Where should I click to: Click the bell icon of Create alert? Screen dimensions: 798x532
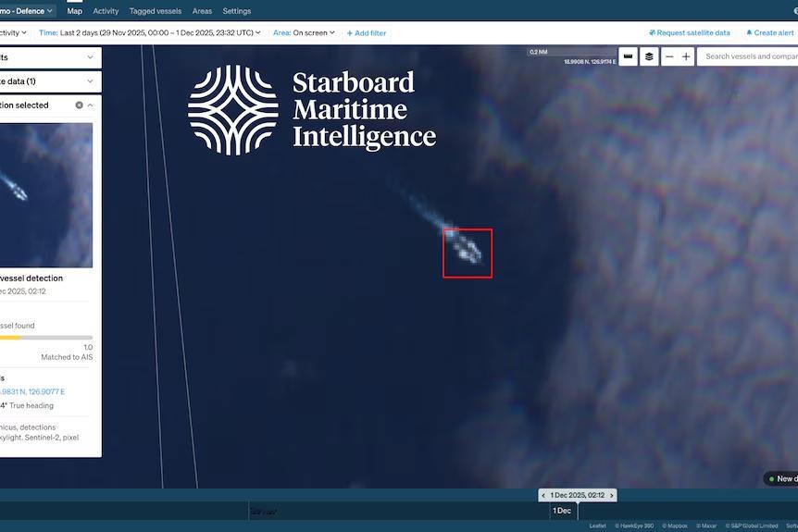pyautogui.click(x=749, y=32)
